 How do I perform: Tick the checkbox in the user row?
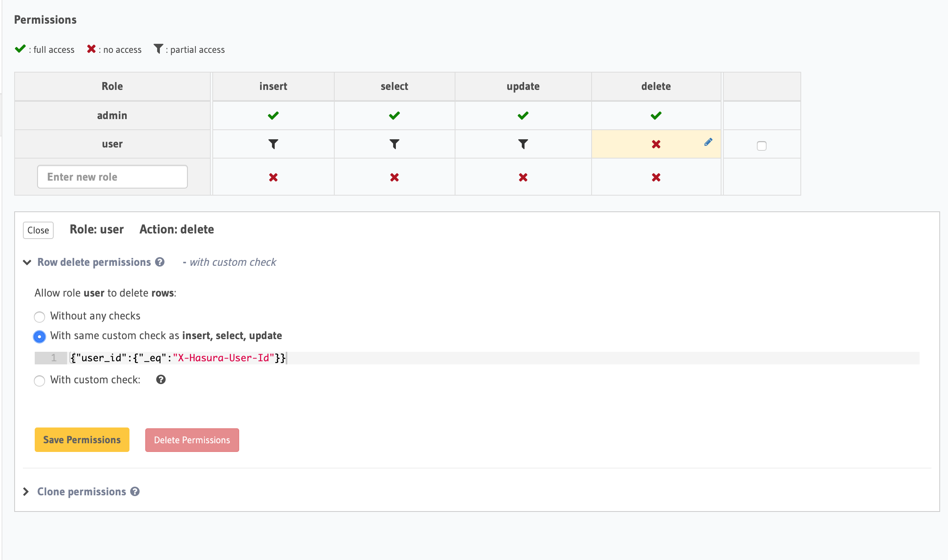tap(761, 146)
